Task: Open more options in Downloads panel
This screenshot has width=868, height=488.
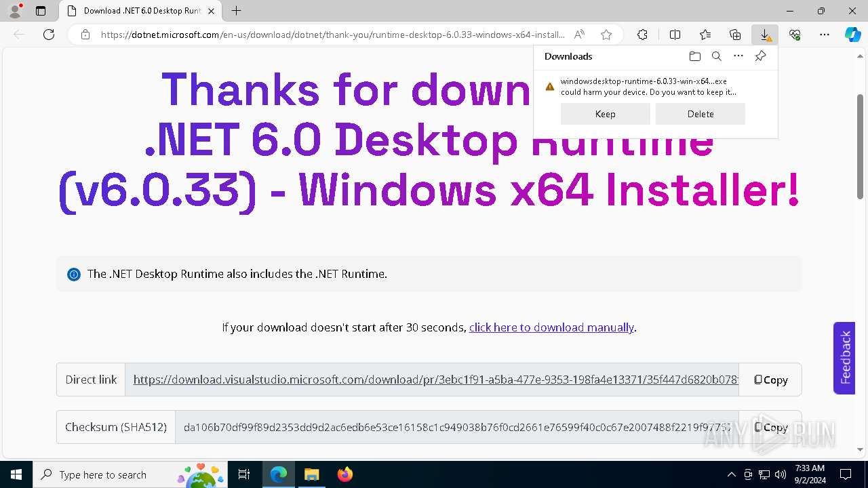Action: (738, 56)
